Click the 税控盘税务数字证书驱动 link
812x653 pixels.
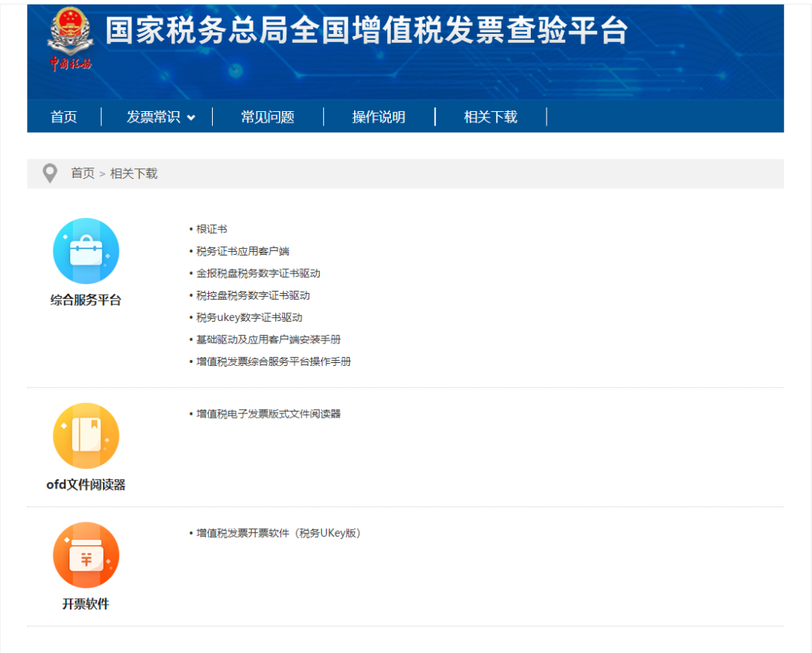point(253,295)
